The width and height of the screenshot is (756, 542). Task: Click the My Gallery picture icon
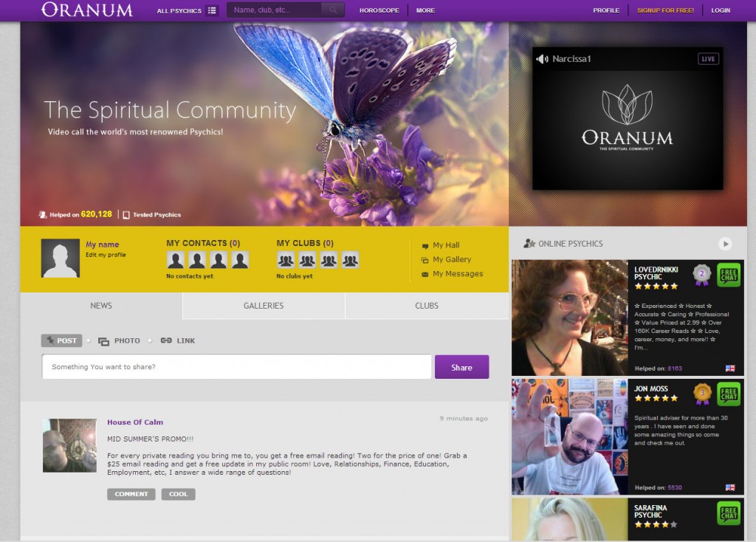point(425,260)
